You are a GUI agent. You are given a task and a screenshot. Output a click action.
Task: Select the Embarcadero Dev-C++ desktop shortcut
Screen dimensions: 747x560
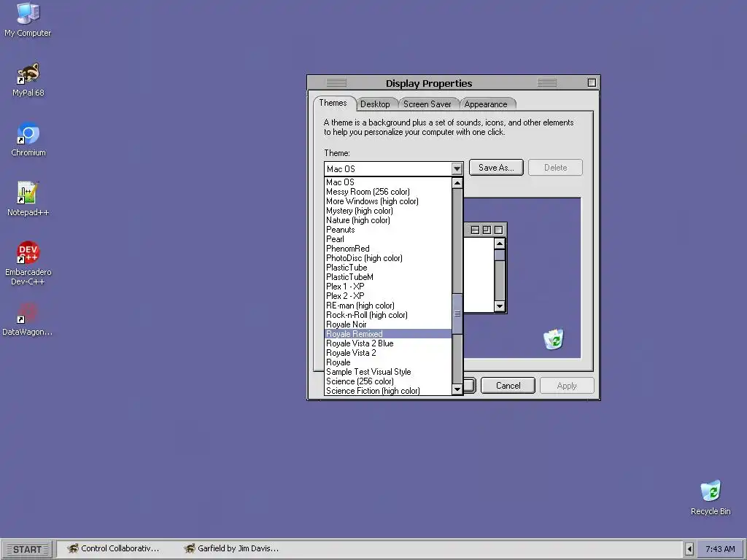pyautogui.click(x=28, y=263)
